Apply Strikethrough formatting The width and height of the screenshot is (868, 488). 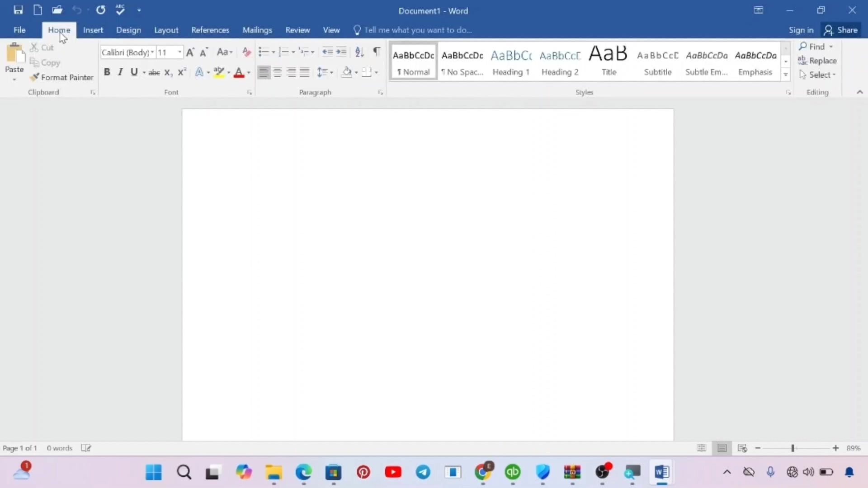154,72
